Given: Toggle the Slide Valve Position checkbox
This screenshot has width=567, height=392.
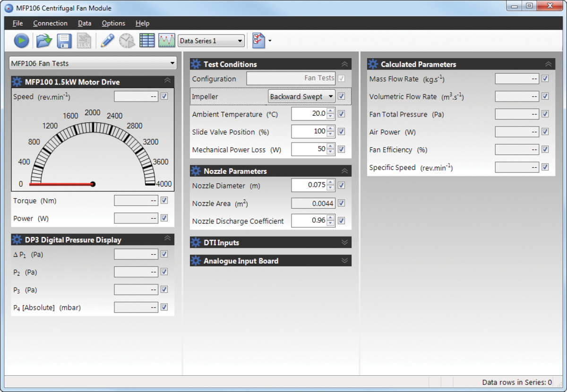Looking at the screenshot, I should (x=342, y=132).
